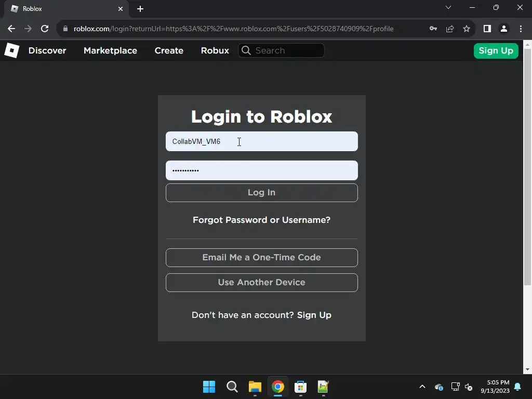Click the green Sign Up button
This screenshot has width=532, height=399.
[496, 51]
